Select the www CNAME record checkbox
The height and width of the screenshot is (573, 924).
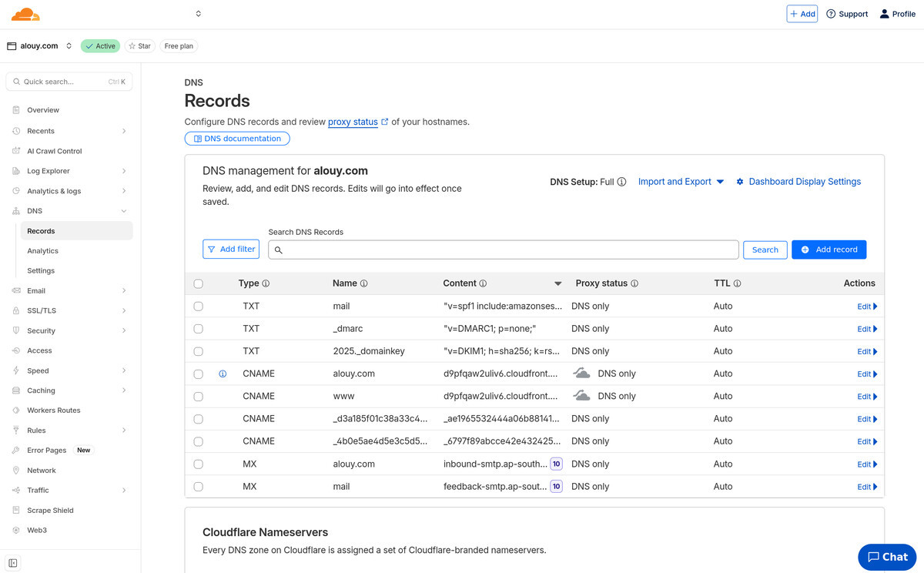coord(198,397)
